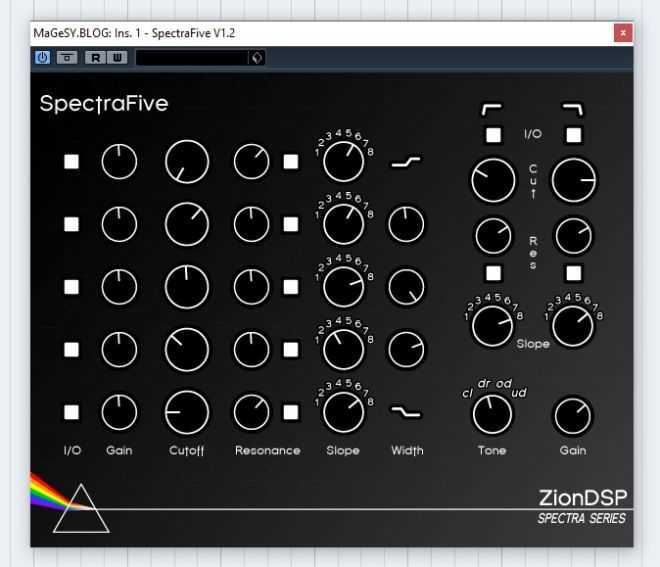Click the Gain knob in third band row
The image size is (660, 567).
pos(119,287)
